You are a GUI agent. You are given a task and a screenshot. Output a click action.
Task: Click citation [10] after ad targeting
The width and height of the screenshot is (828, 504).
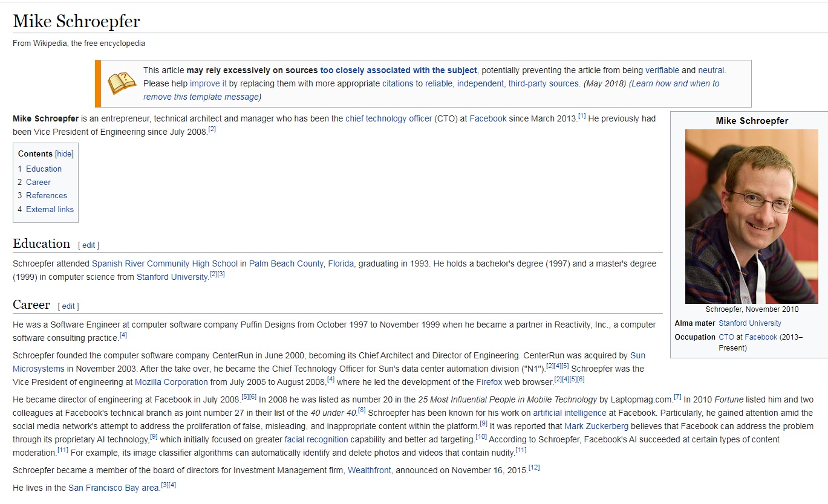(x=481, y=437)
